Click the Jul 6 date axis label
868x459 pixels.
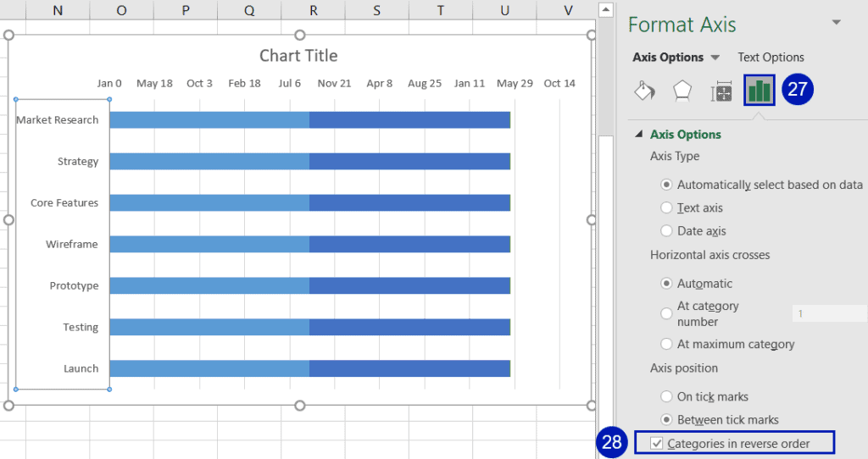pyautogui.click(x=290, y=84)
